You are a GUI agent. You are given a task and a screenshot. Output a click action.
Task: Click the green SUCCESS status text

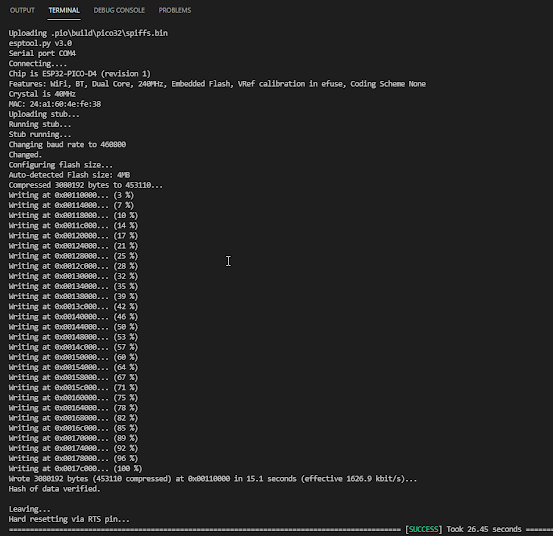coord(423,529)
